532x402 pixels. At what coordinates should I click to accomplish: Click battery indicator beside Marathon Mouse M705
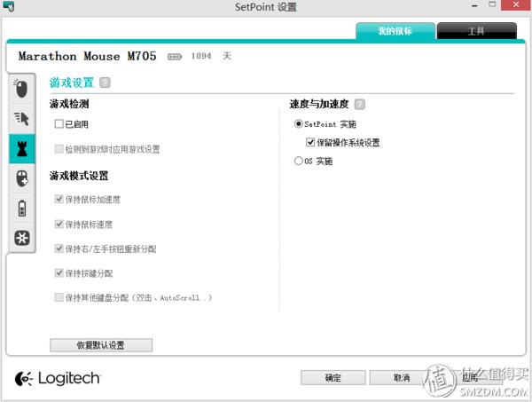[x=175, y=57]
